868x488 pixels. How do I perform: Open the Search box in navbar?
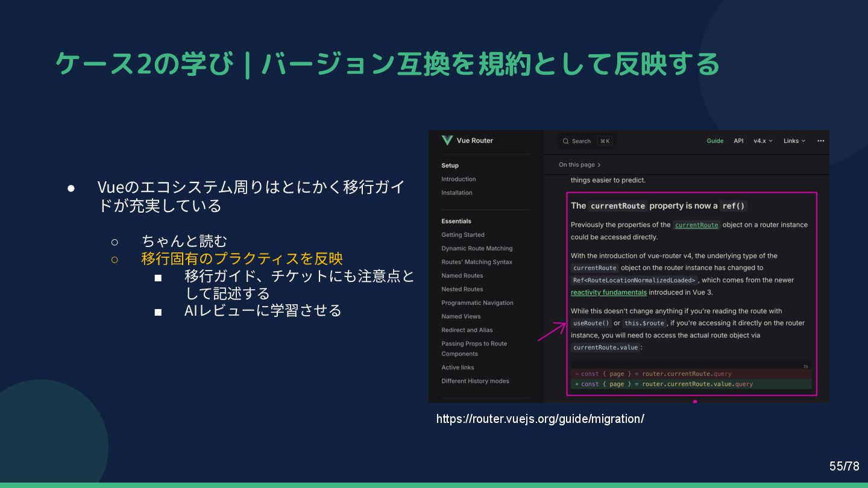click(586, 141)
